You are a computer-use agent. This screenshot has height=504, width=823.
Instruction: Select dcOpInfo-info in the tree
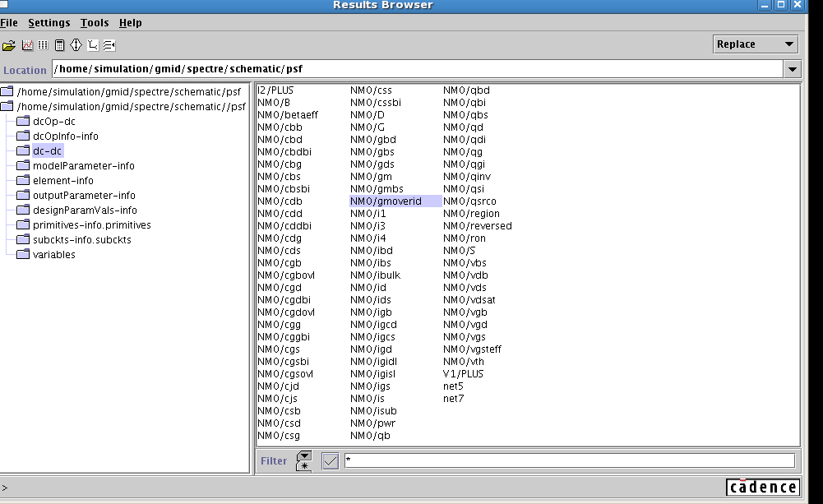pos(65,136)
